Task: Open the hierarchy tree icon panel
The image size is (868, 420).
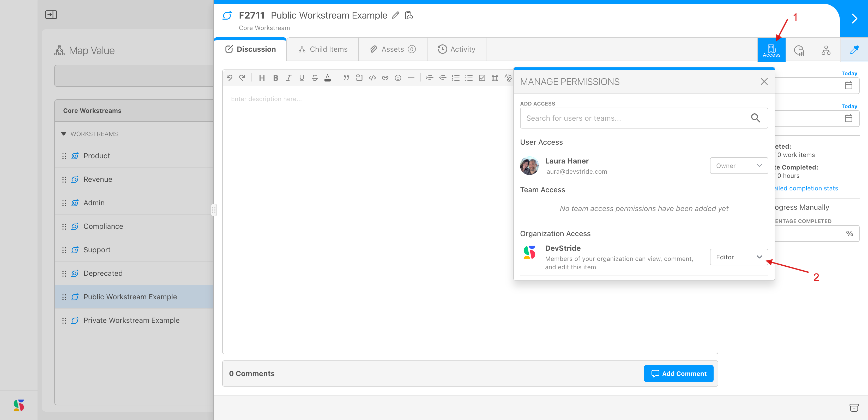Action: click(x=826, y=50)
